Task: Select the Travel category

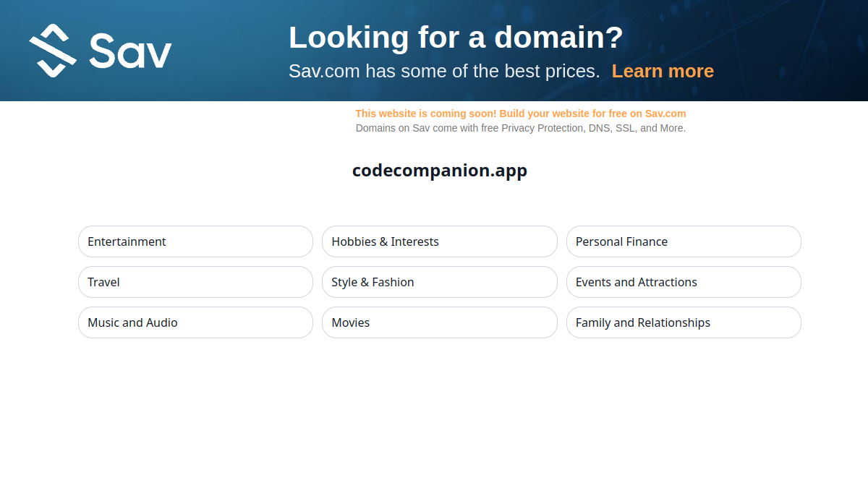Action: click(195, 282)
